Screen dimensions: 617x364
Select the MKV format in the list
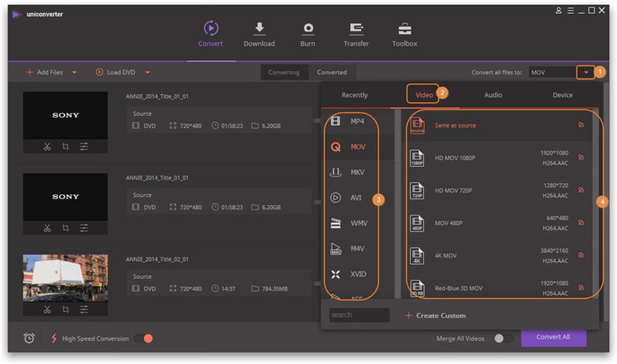[357, 172]
